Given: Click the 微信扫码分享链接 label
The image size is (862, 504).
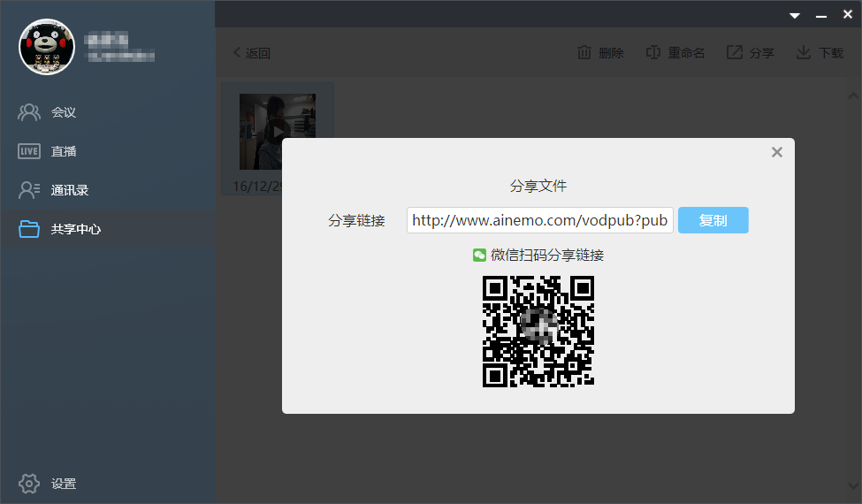Looking at the screenshot, I should 547,255.
